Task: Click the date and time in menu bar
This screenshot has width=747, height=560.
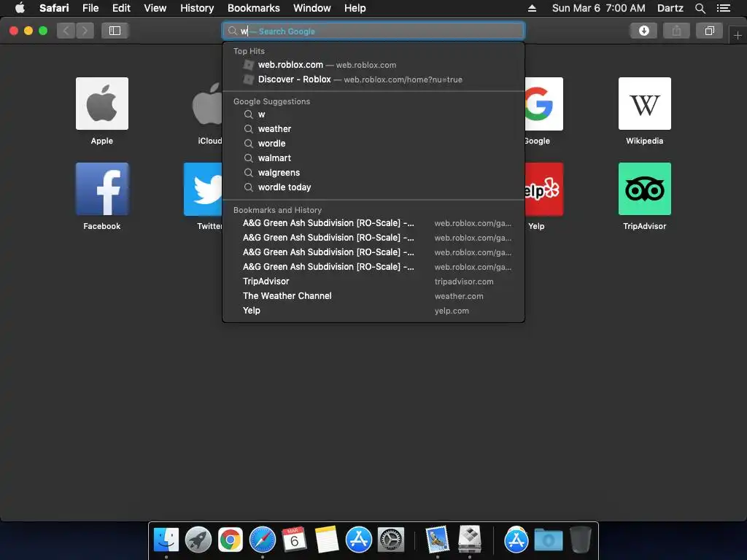Action: click(598, 8)
